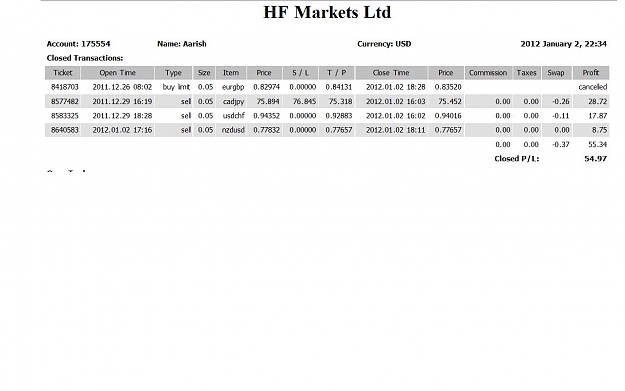This screenshot has height=391, width=625.
Task: Click the HF Markets Ltd heading
Action: [x=327, y=12]
